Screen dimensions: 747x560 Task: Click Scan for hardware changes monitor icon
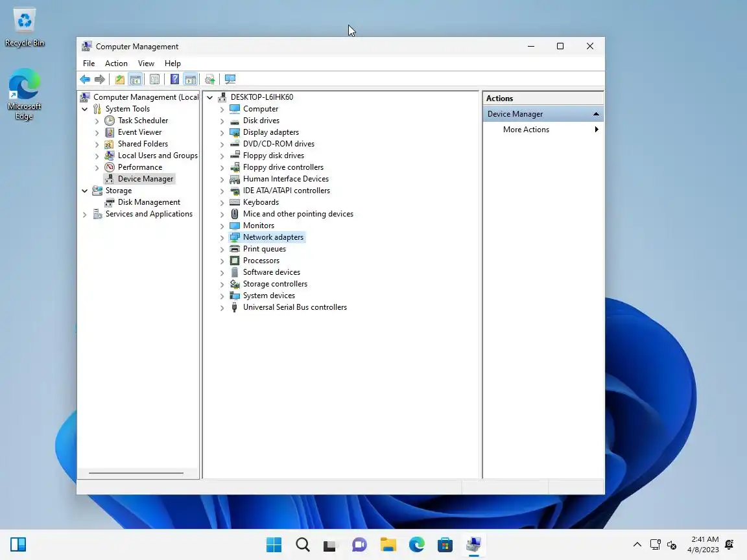click(x=230, y=79)
